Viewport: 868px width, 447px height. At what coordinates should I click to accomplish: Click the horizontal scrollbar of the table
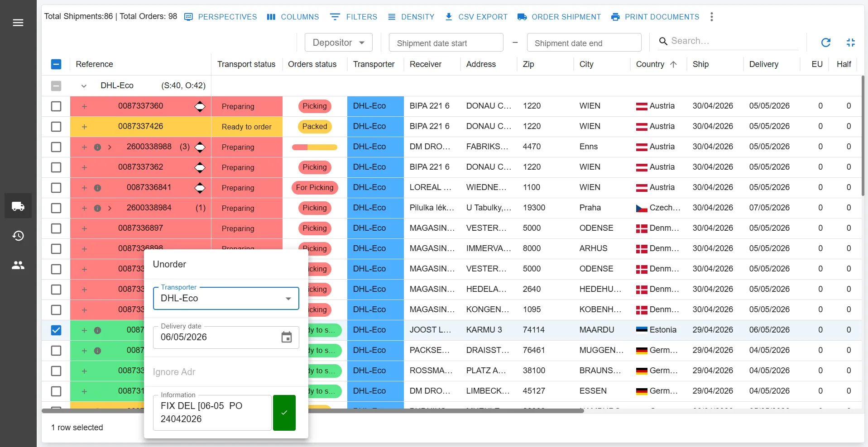[312, 411]
